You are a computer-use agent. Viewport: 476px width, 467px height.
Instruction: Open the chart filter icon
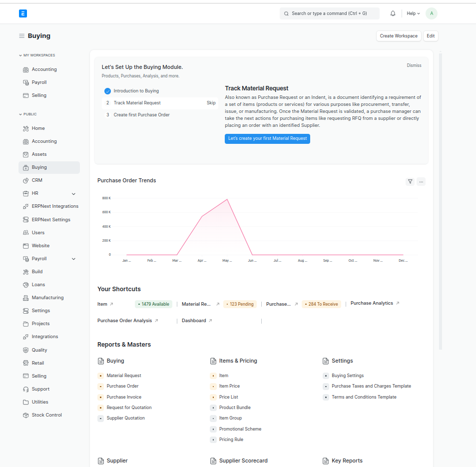pos(410,182)
